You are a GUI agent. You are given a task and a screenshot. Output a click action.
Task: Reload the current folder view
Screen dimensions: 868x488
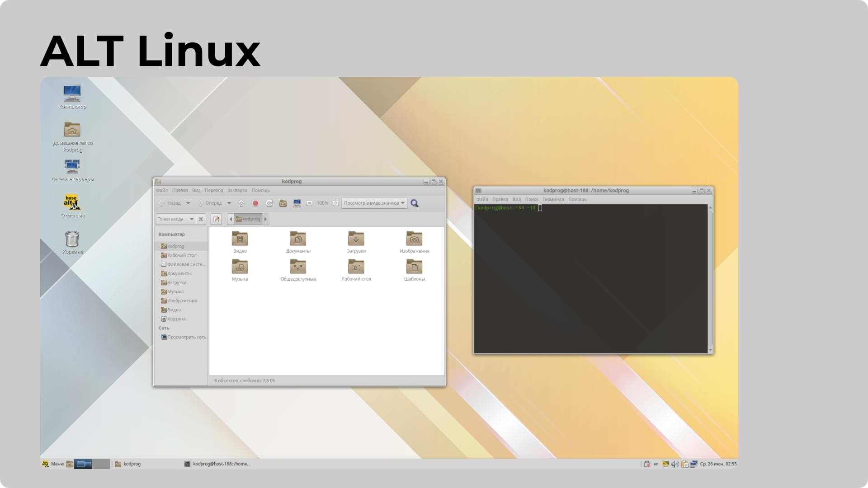coord(269,203)
